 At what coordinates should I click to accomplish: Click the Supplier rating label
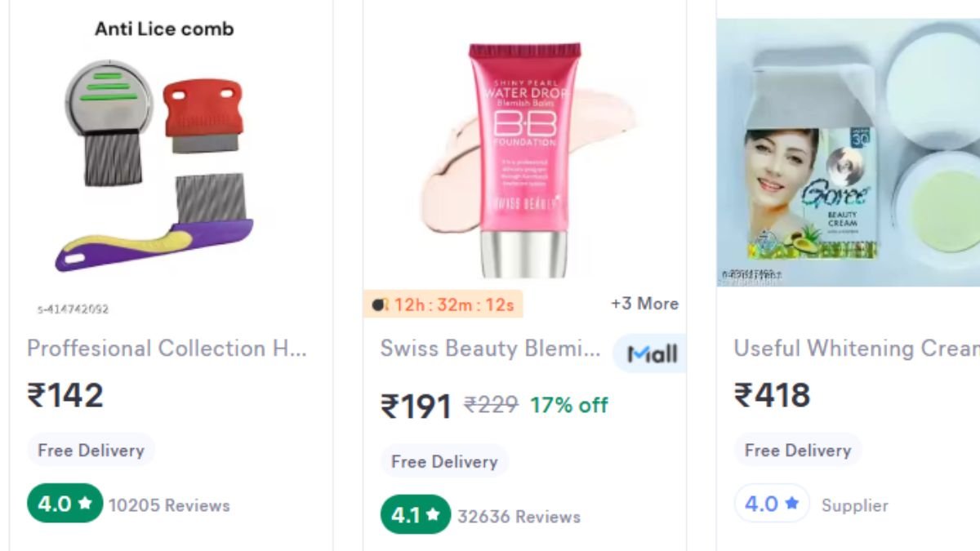854,505
